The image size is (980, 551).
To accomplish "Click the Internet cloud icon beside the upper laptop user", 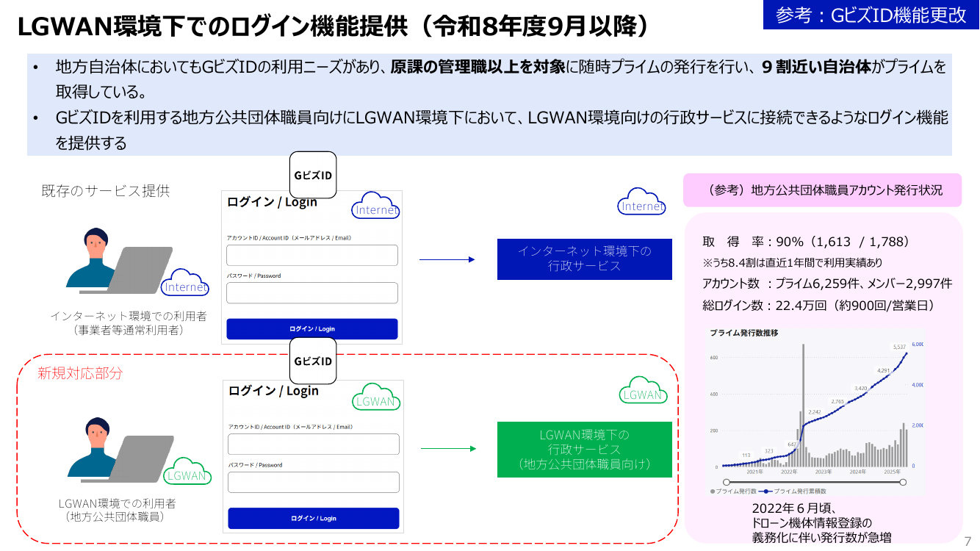I will (x=186, y=281).
